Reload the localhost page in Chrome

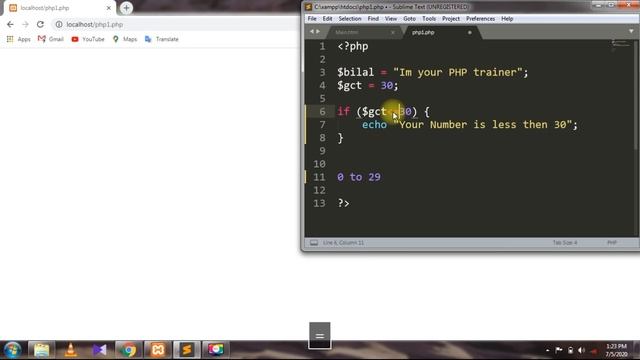[x=40, y=24]
